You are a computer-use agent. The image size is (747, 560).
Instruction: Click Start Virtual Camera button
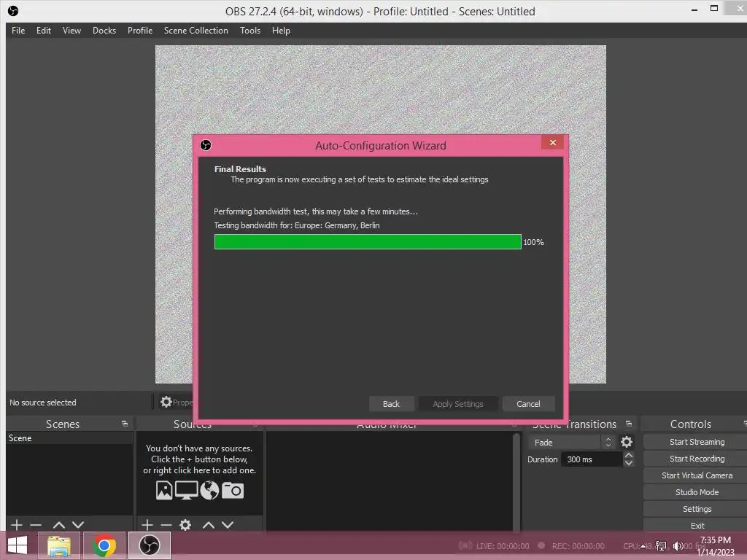coord(697,475)
